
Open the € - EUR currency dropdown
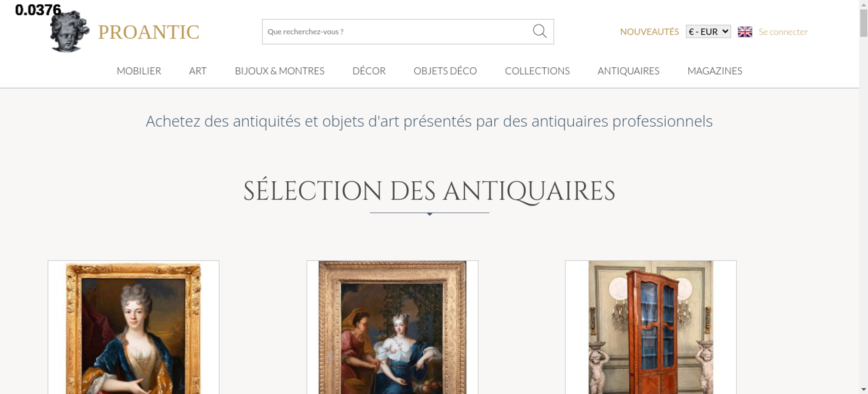(x=708, y=32)
